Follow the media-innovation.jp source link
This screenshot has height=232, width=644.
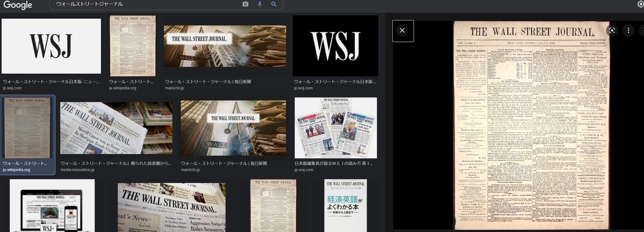tap(78, 169)
